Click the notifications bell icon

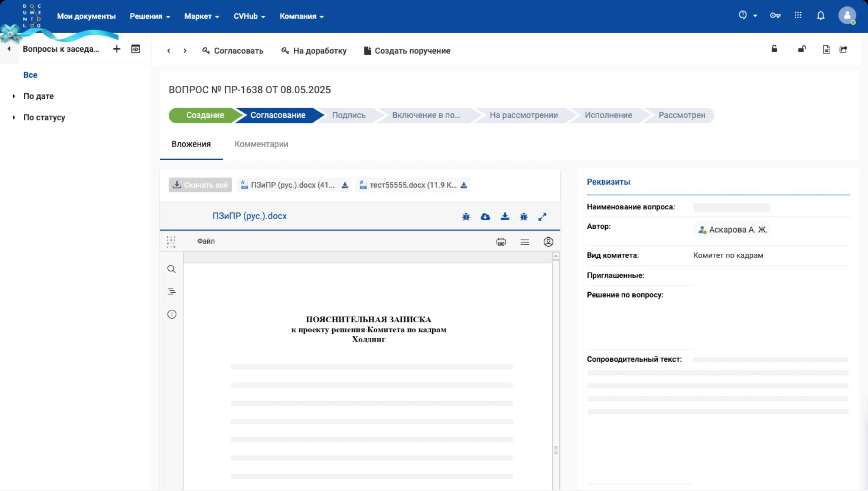pyautogui.click(x=821, y=16)
